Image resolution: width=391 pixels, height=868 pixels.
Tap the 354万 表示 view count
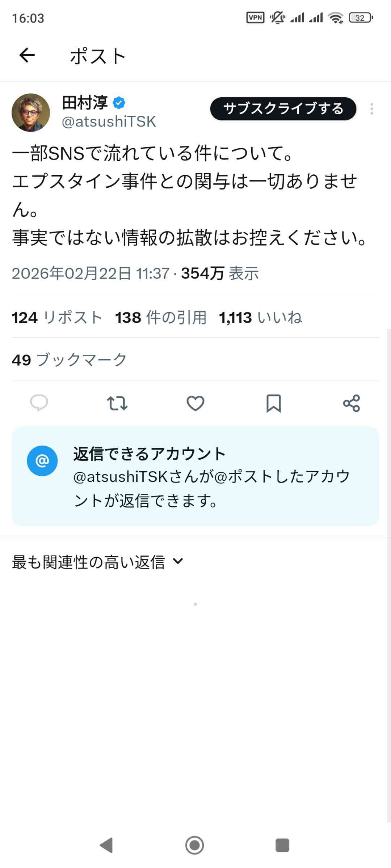click(220, 273)
